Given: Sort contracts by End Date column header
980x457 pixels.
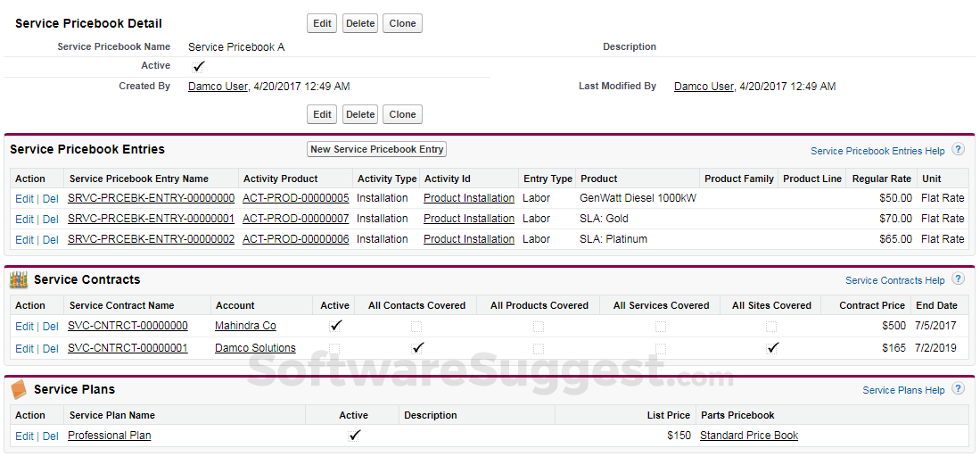Looking at the screenshot, I should pyautogui.click(x=936, y=305).
